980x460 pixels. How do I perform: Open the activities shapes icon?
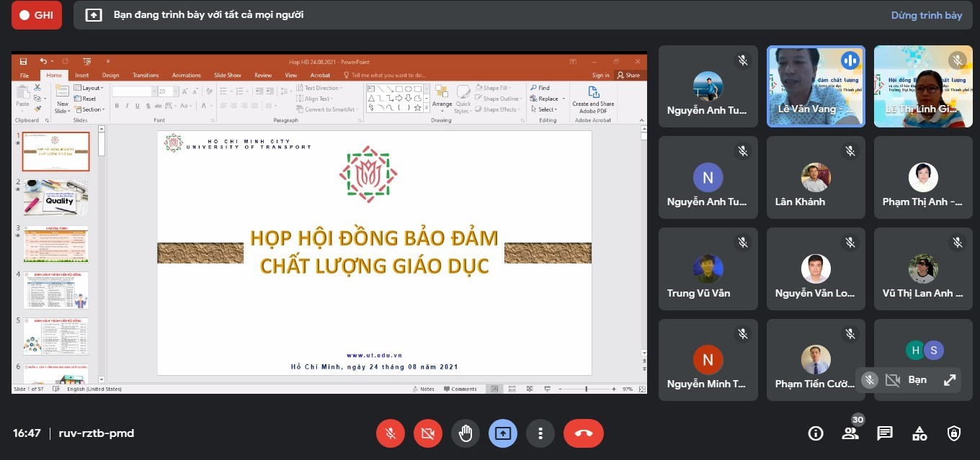919,433
